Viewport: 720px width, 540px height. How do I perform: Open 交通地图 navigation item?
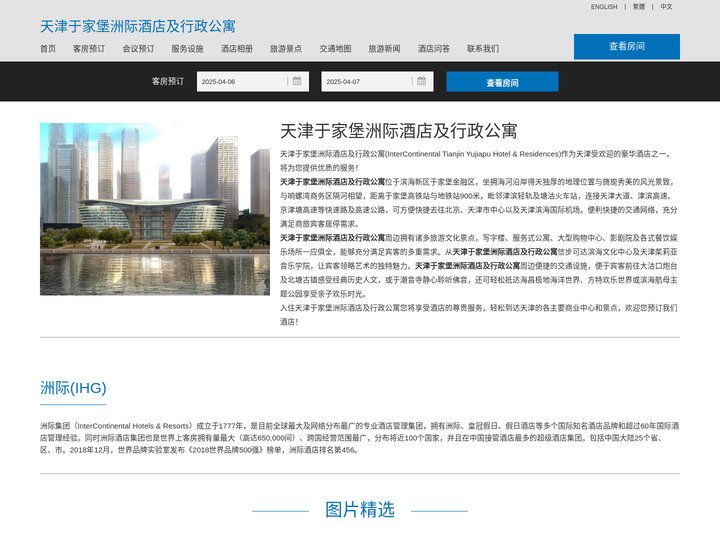point(336,49)
